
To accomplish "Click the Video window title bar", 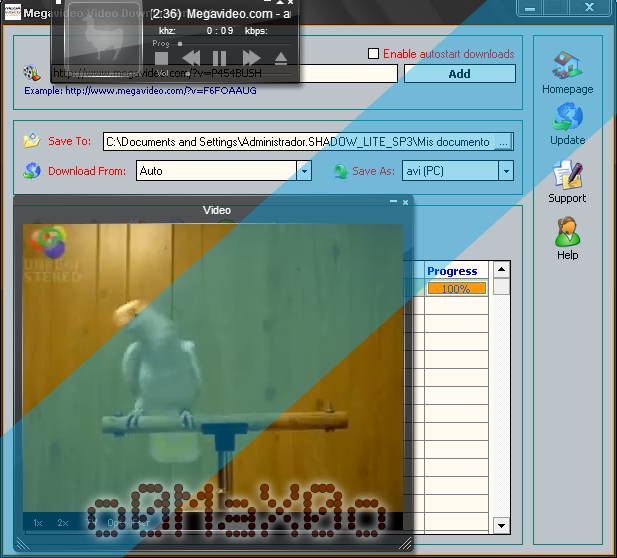I will point(212,209).
